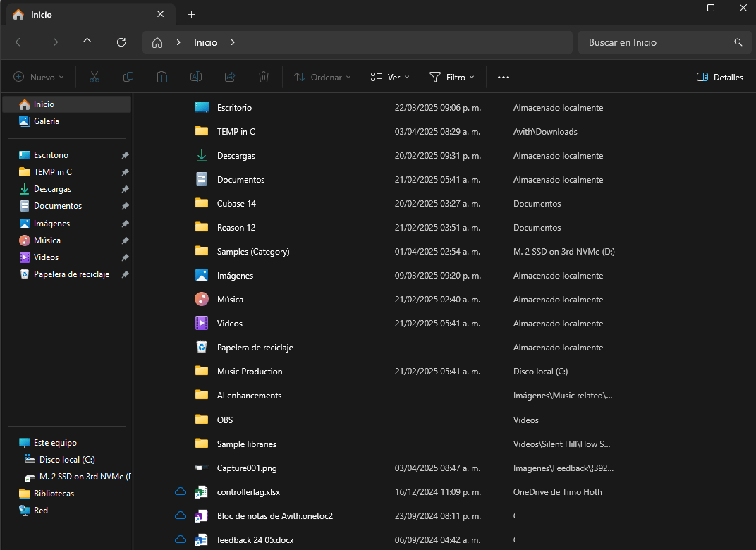The image size is (756, 550).
Task: Open a new tab with the plus button
Action: [191, 14]
